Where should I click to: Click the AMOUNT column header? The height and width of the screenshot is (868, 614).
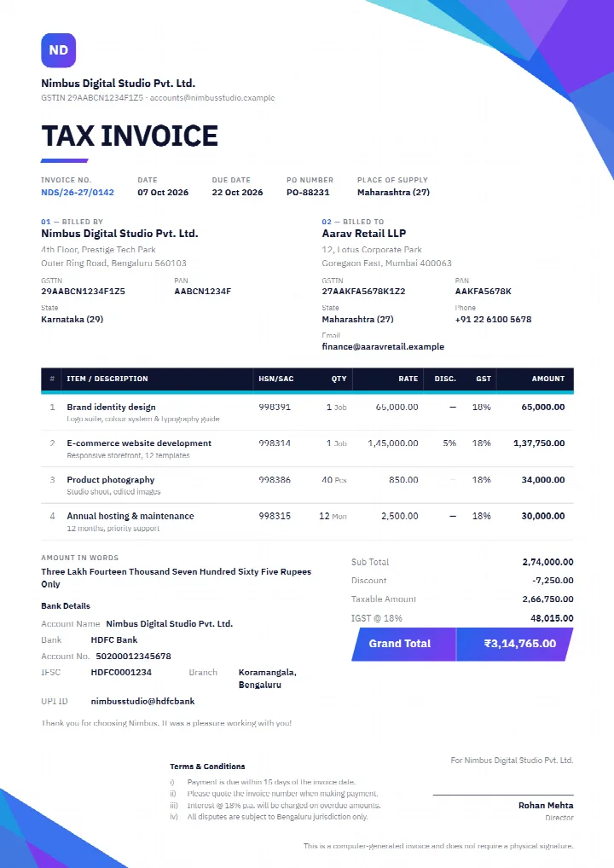[548, 379]
